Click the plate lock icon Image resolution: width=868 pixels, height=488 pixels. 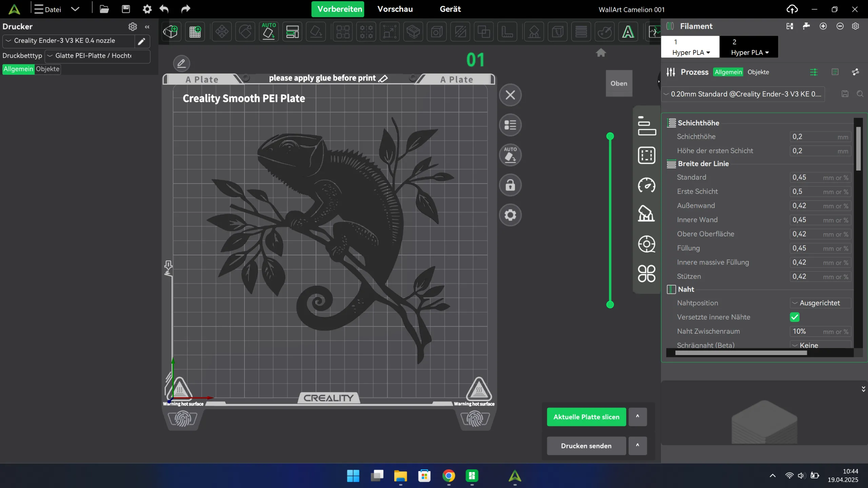tap(510, 185)
